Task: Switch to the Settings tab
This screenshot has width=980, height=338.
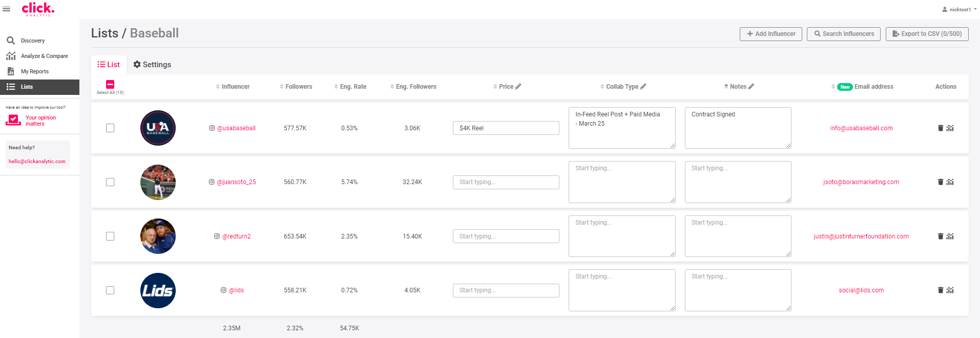Action: [152, 65]
